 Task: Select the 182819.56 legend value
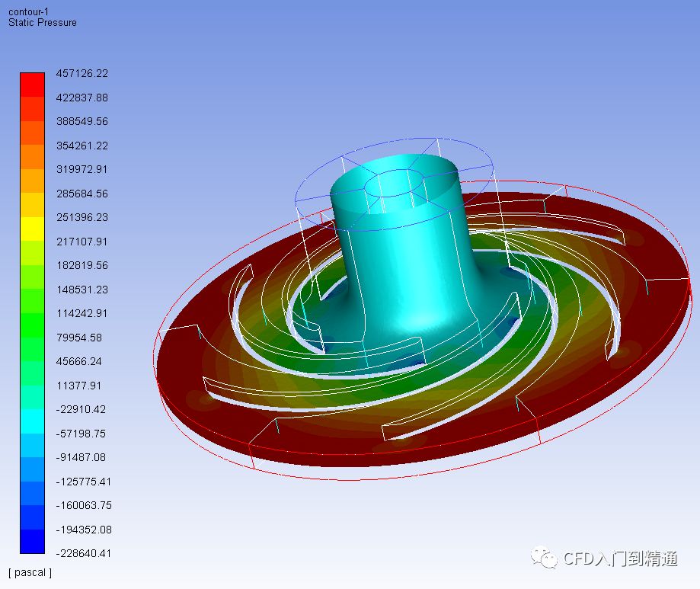click(x=82, y=265)
